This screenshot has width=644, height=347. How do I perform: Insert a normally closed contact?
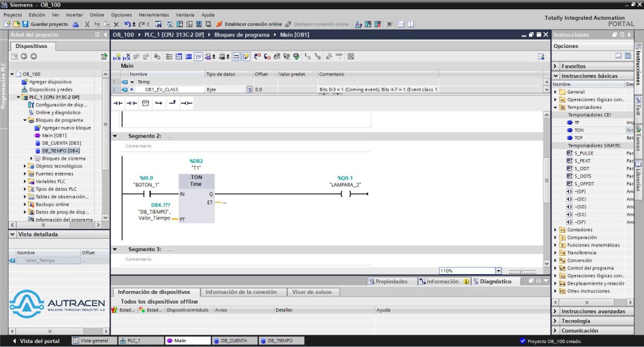[131, 103]
